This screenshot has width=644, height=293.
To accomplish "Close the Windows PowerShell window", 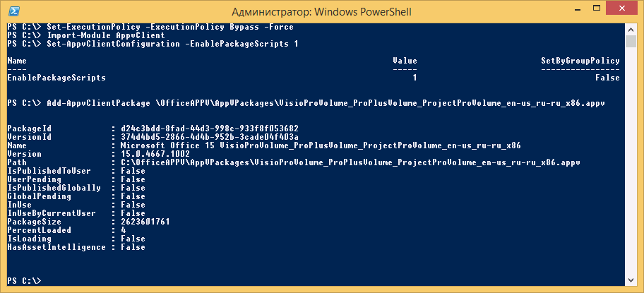I will [x=621, y=8].
